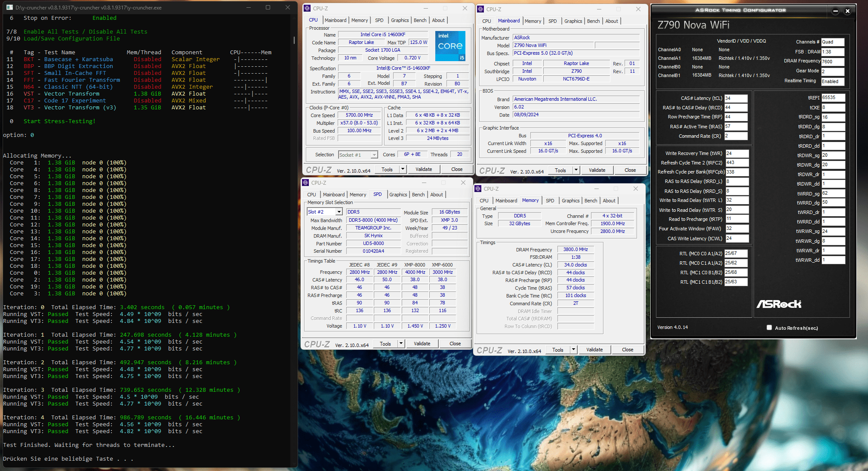Click the DRAM Frequency field showing 7600

pyautogui.click(x=833, y=62)
